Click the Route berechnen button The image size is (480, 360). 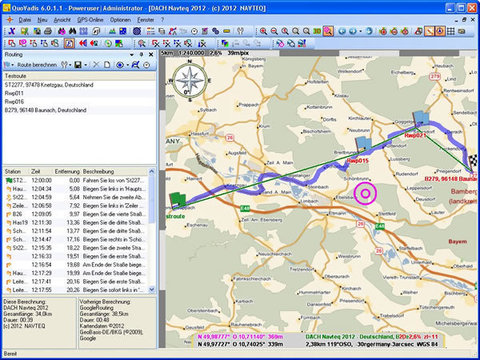coord(37,65)
